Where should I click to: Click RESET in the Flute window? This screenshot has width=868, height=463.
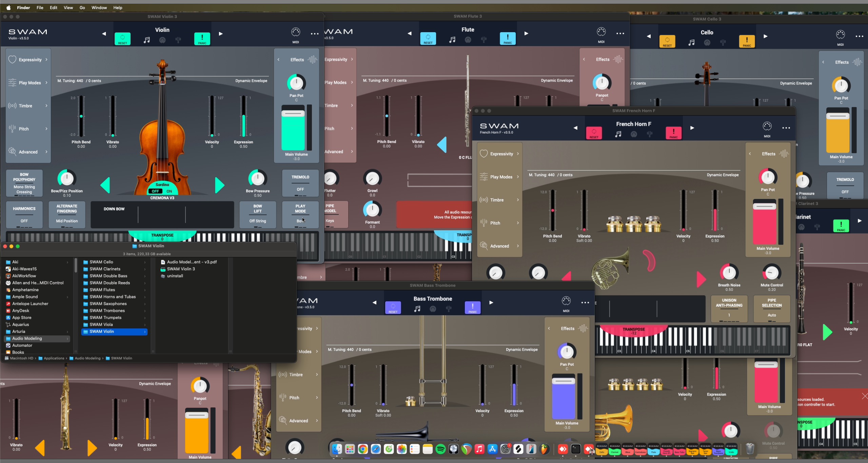(428, 39)
